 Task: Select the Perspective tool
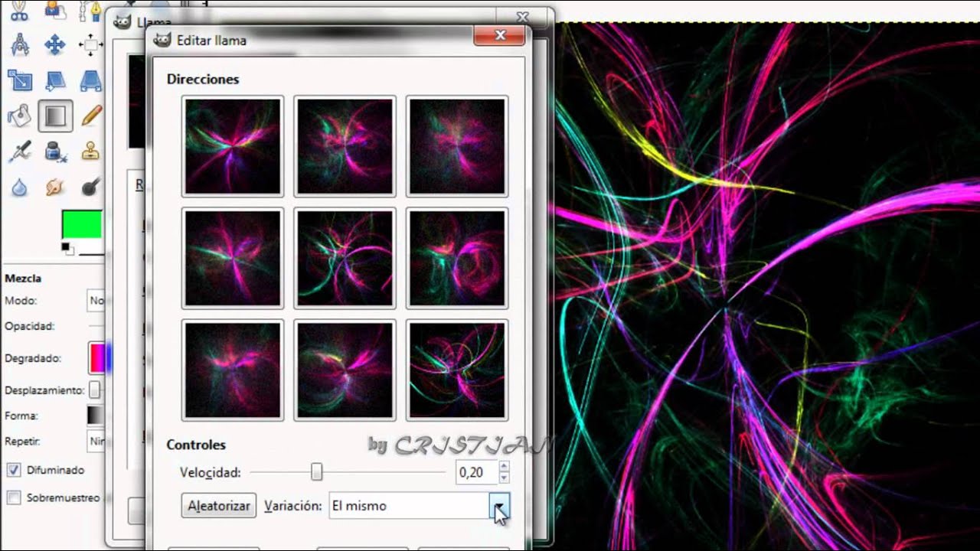[x=92, y=80]
